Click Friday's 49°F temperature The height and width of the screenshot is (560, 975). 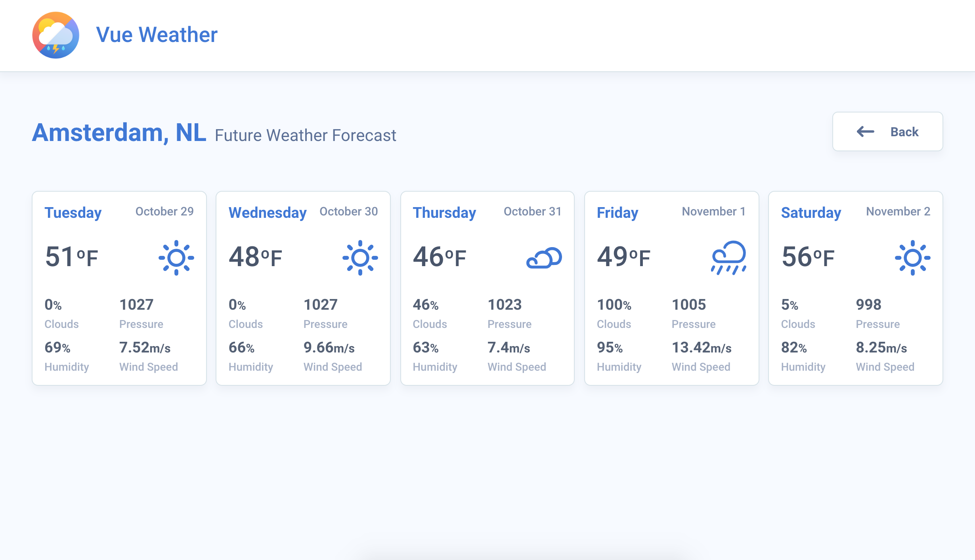[x=623, y=257]
